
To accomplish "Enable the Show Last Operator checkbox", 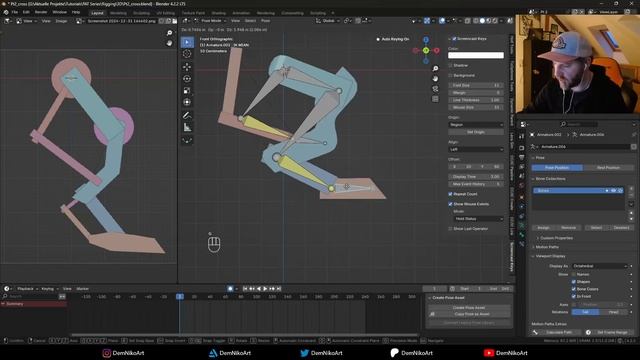I will point(451,229).
